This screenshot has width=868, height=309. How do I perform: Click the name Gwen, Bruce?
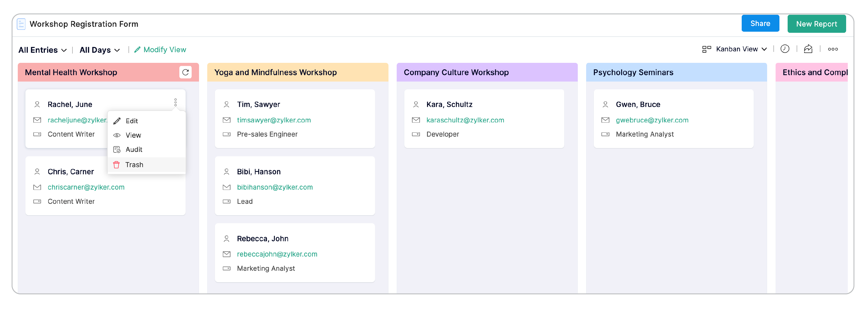pos(638,104)
